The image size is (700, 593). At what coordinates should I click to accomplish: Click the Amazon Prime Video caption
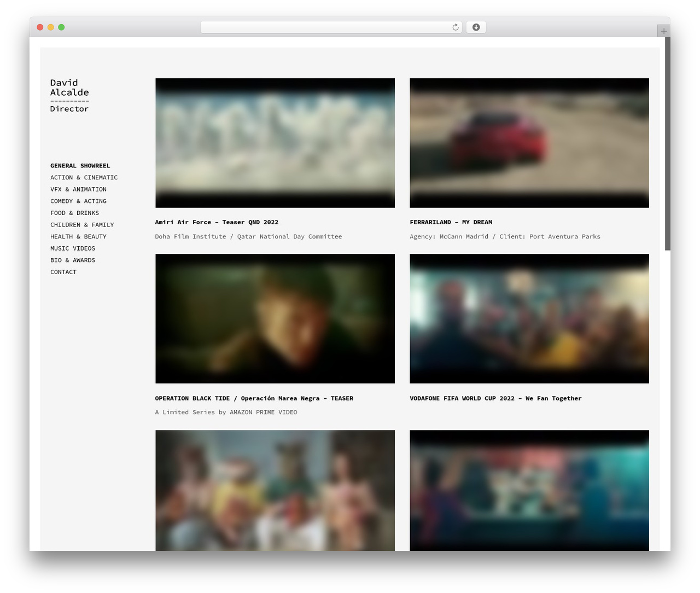pyautogui.click(x=226, y=412)
